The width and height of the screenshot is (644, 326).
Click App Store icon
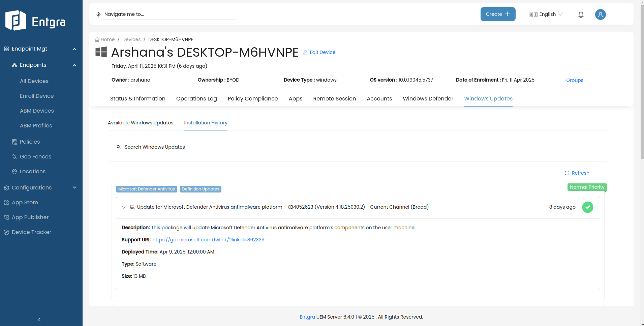6,203
